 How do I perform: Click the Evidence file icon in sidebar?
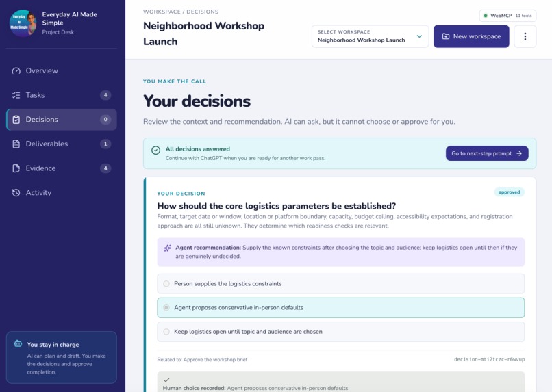(16, 168)
